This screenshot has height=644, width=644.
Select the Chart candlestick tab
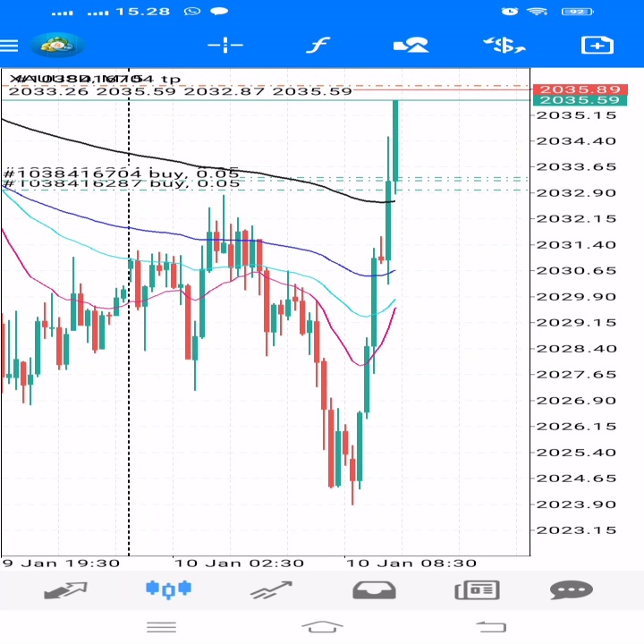168,589
